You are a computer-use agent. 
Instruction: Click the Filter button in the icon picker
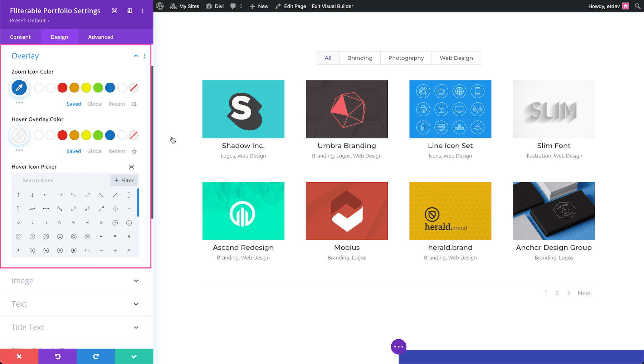point(124,180)
